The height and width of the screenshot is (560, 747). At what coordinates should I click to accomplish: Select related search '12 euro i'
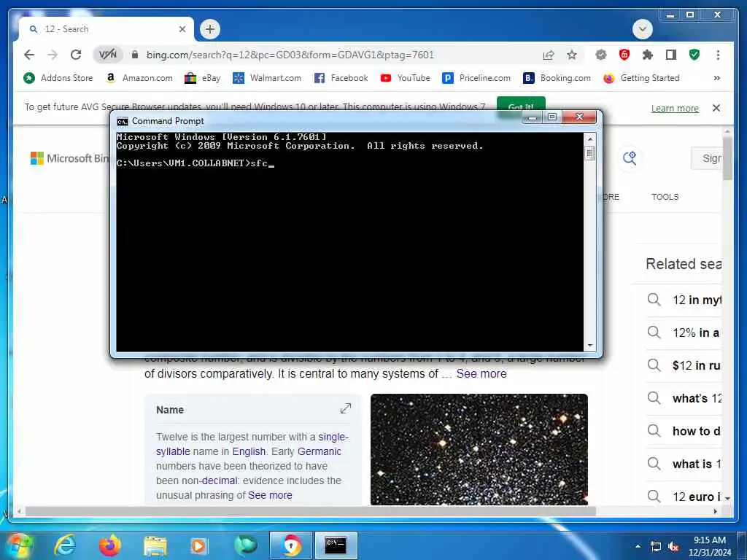(684, 497)
